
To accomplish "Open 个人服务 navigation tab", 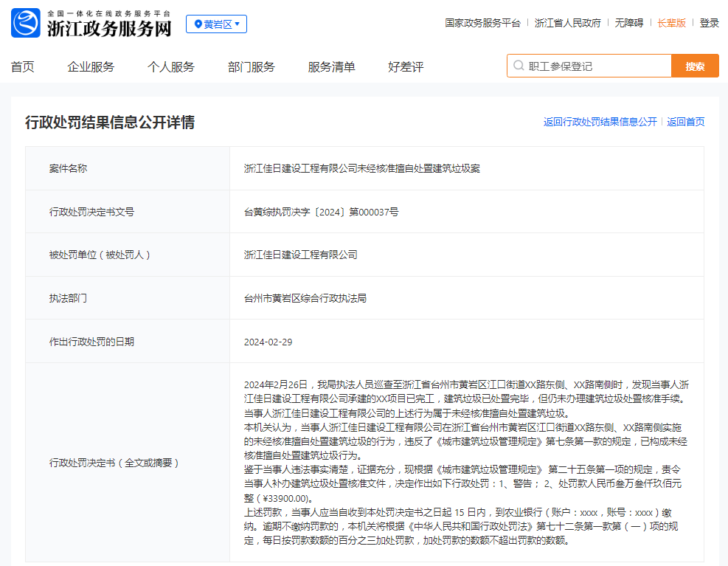I will point(171,67).
